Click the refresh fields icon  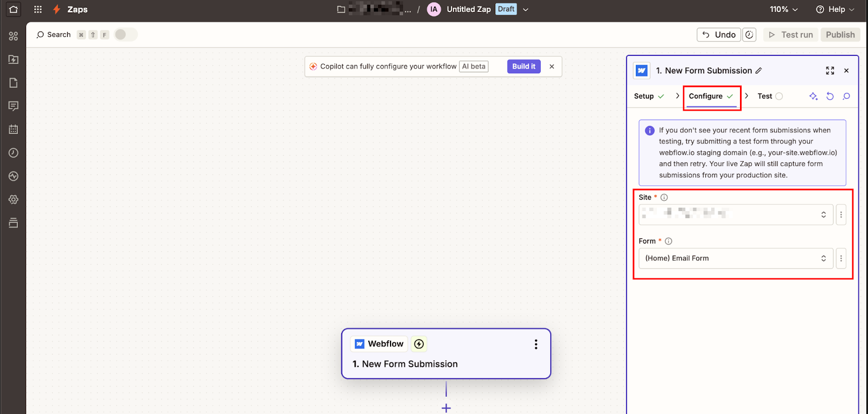pyautogui.click(x=830, y=96)
